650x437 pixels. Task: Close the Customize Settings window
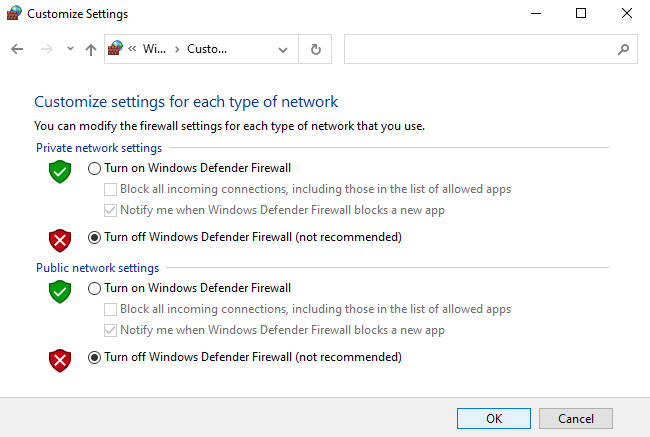(627, 13)
